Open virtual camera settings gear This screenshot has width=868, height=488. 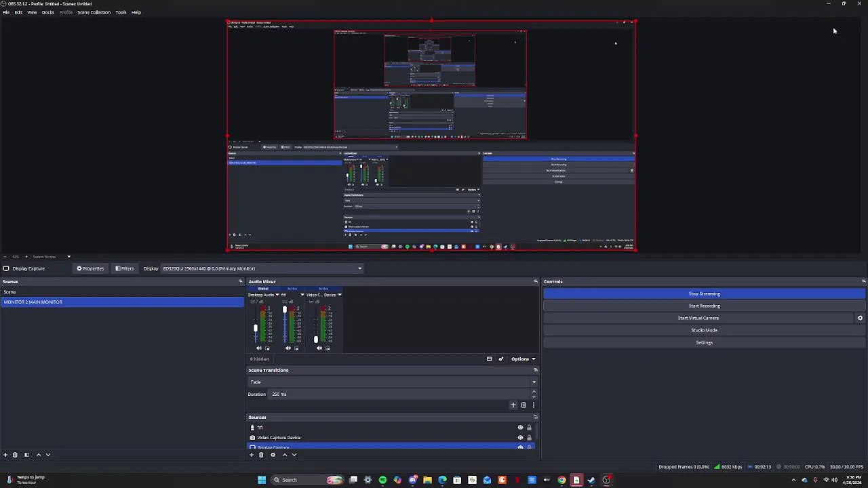860,318
